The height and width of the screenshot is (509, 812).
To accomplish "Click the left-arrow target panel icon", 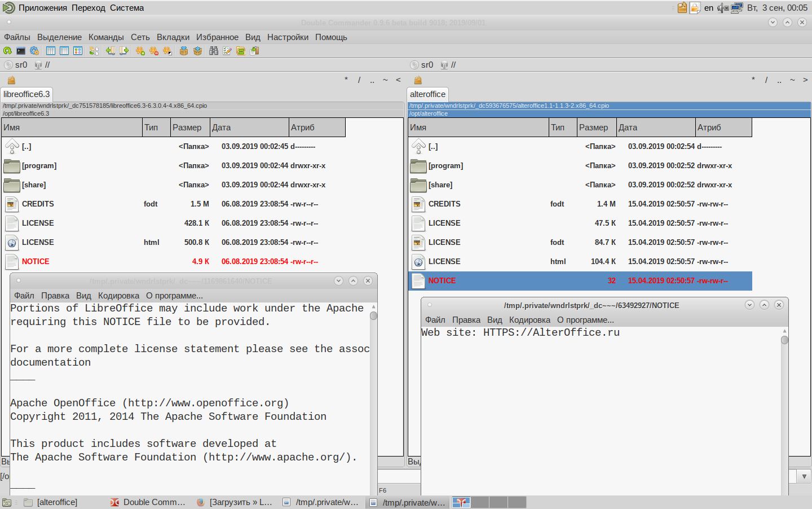I will click(x=110, y=51).
